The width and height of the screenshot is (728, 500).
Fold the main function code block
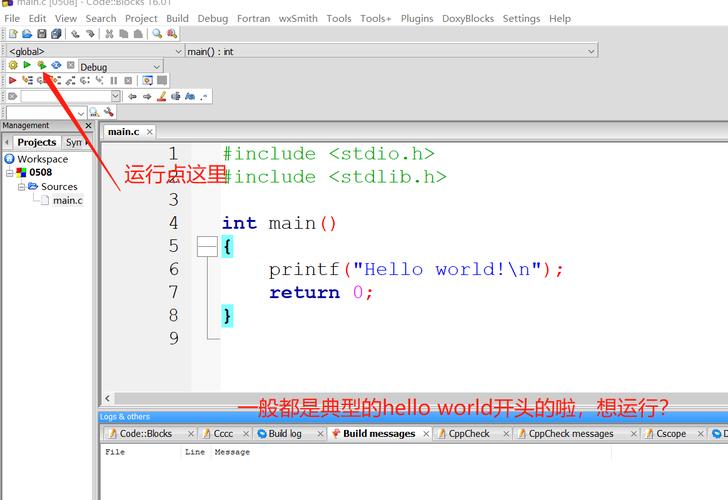tap(207, 246)
